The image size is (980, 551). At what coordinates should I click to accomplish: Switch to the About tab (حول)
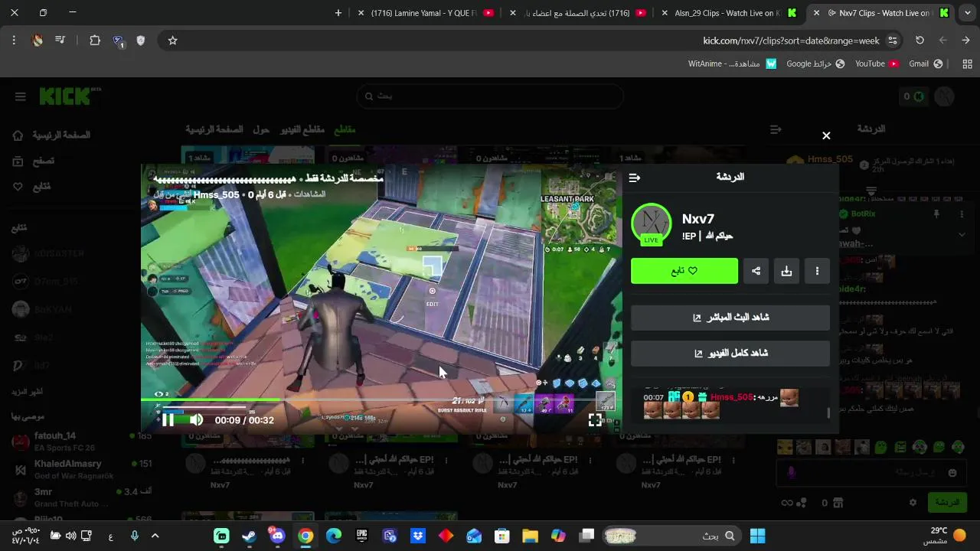pyautogui.click(x=261, y=130)
